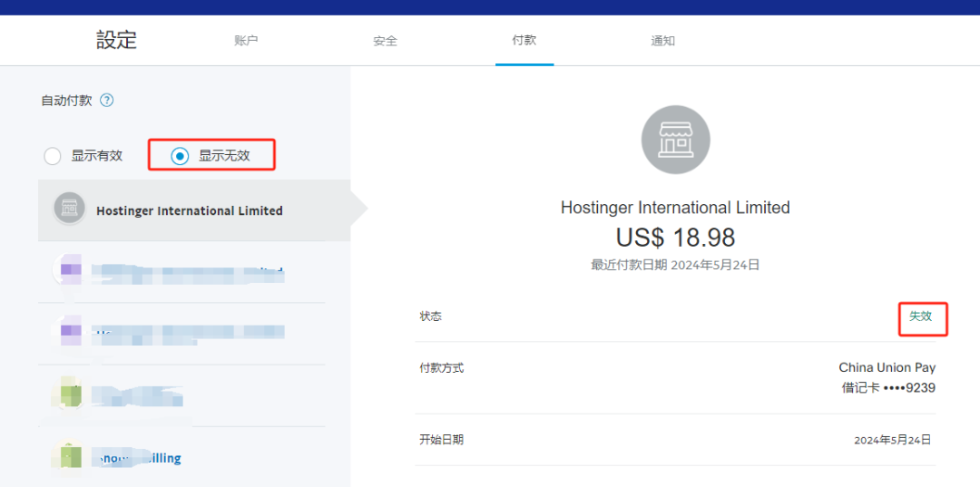Click the China Union Pay payment method
Screen dimensions: 980x487
887,367
